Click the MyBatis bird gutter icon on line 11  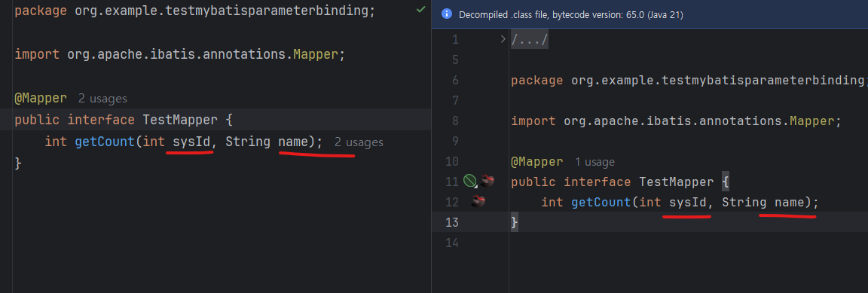pyautogui.click(x=487, y=181)
